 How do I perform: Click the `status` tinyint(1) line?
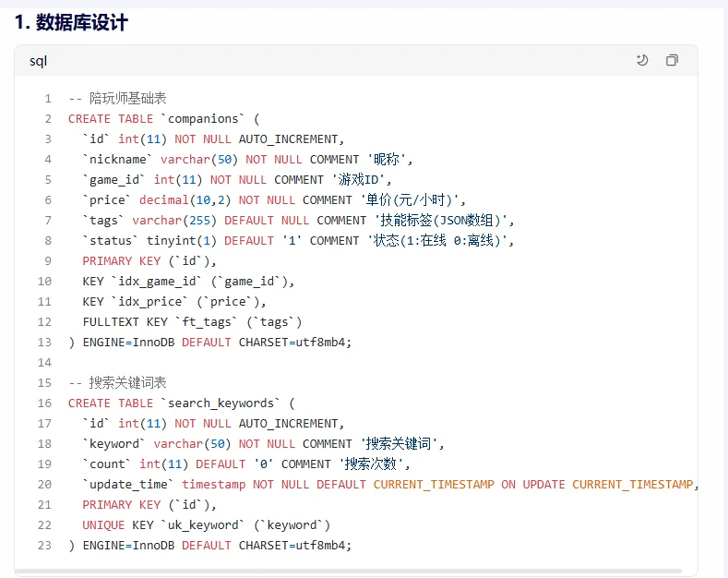(x=298, y=241)
